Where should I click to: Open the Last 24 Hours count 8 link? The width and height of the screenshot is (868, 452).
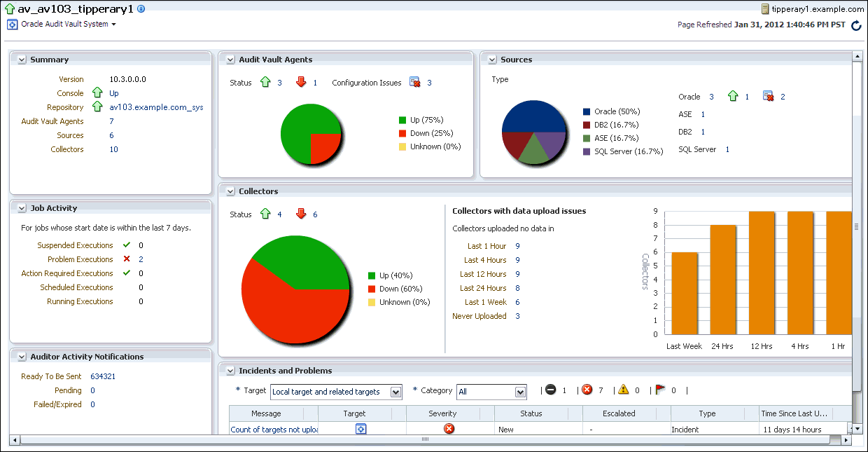tap(517, 288)
